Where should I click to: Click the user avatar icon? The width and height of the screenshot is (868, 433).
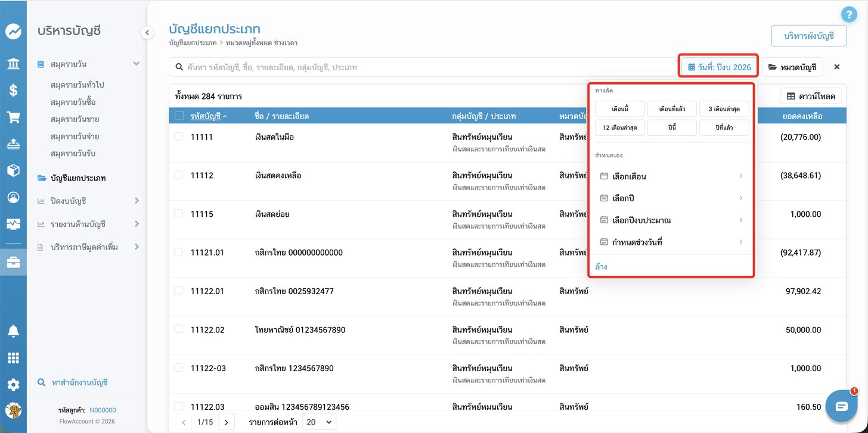(x=13, y=411)
